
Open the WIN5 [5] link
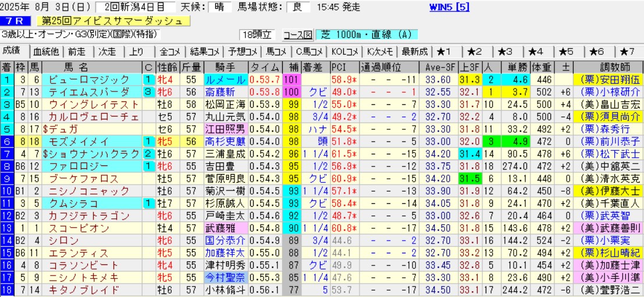click(x=449, y=8)
